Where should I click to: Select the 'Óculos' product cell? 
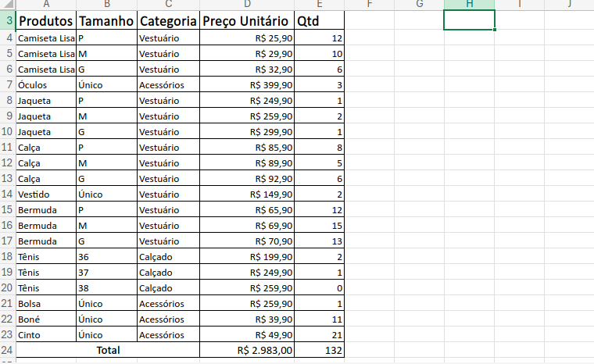(x=46, y=84)
